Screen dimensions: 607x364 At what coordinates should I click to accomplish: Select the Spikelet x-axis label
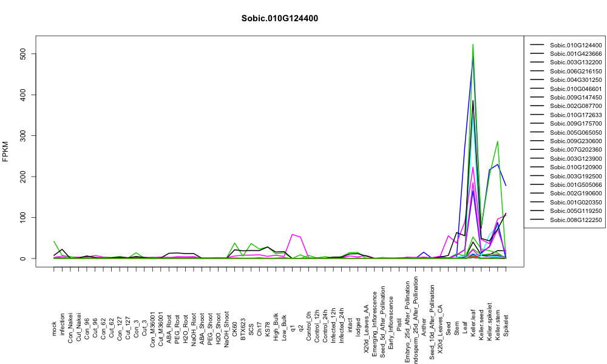(x=506, y=325)
